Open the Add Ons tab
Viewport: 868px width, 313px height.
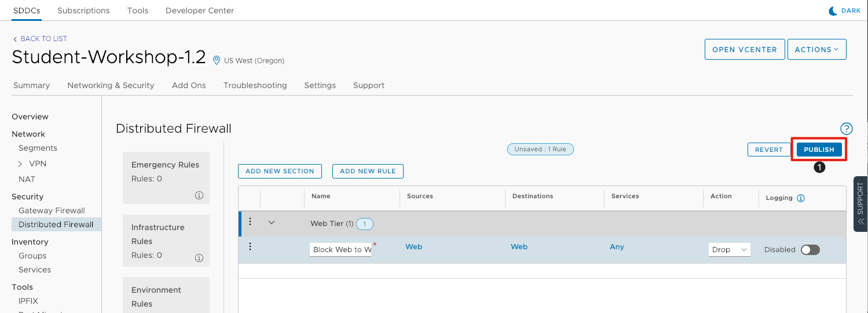point(189,85)
